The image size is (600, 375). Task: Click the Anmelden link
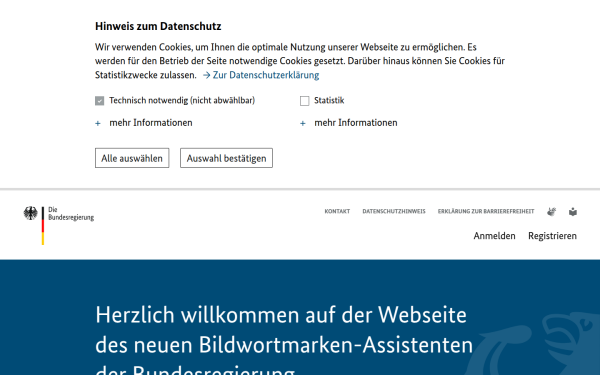[x=494, y=236]
